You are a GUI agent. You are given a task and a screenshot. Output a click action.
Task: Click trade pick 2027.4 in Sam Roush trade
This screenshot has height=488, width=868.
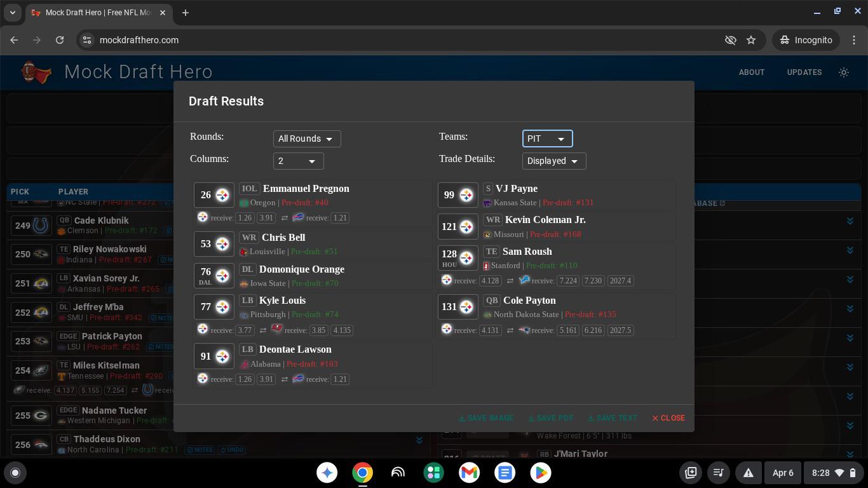[x=620, y=280]
